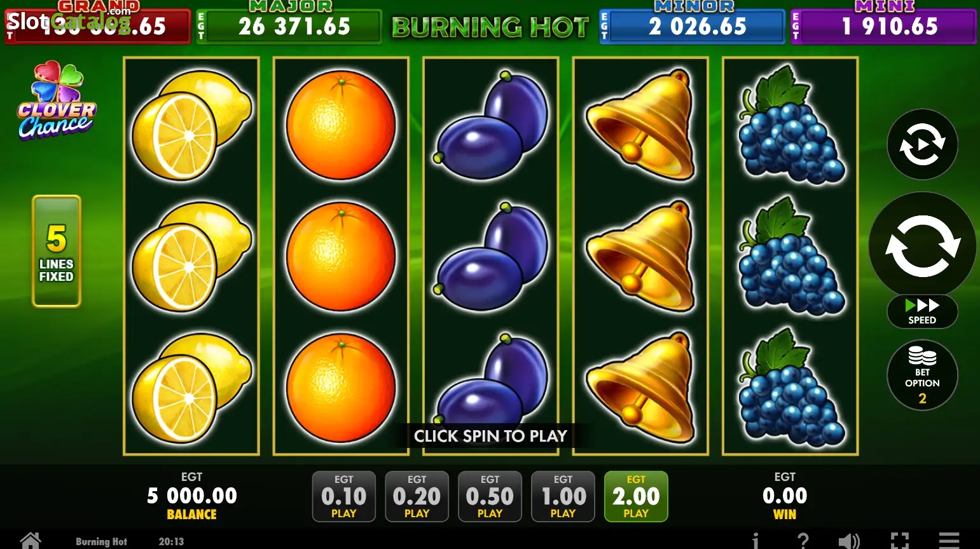
Task: Select the highlighted 2.00 play bet
Action: (x=636, y=496)
